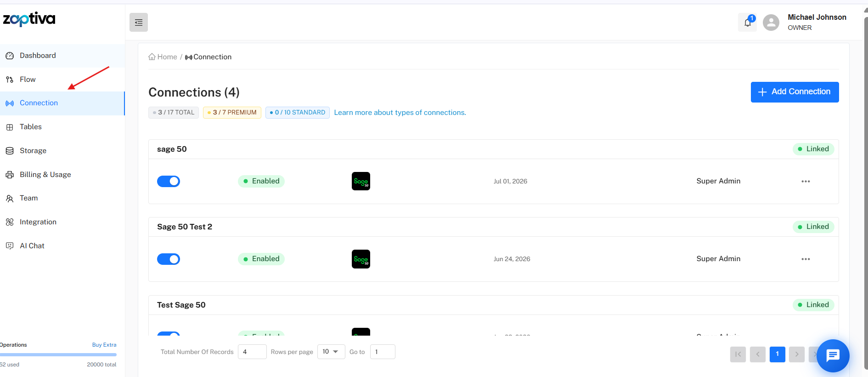Image resolution: width=868 pixels, height=377 pixels.
Task: Click the 3 / 17 TOTAL badge
Action: [174, 113]
